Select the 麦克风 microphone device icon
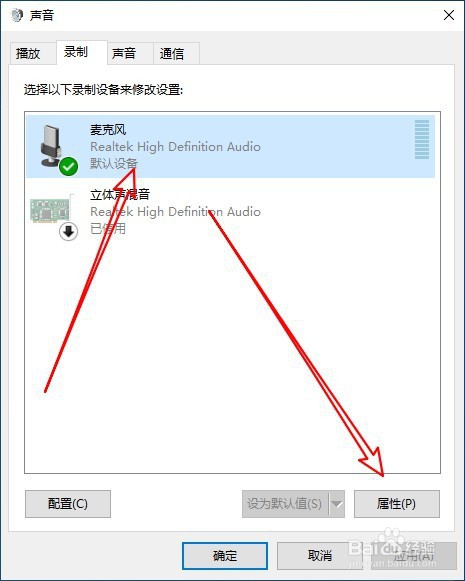 pos(51,145)
